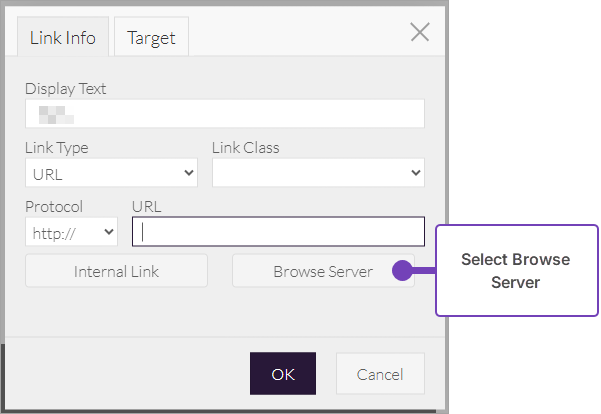
Task: Click the blurred text in Display Text
Action: pos(50,113)
